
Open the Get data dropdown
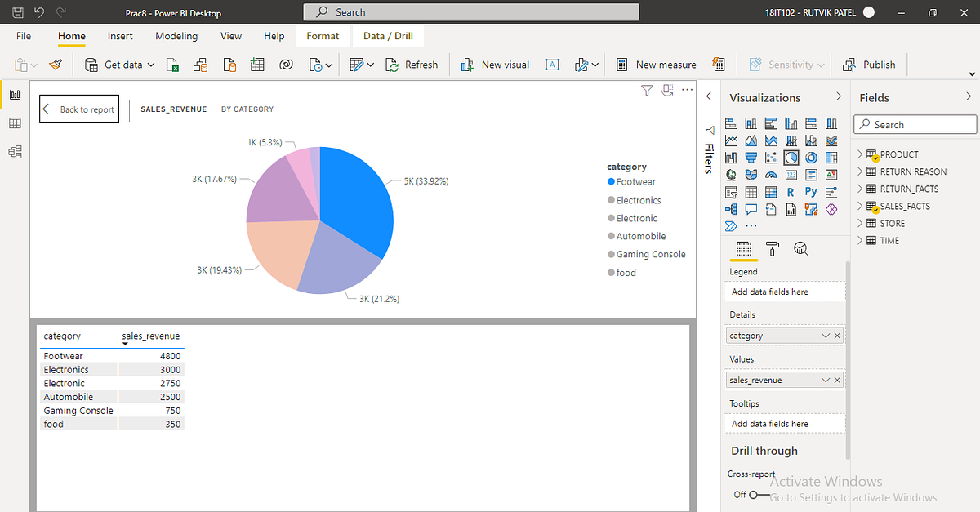point(152,64)
